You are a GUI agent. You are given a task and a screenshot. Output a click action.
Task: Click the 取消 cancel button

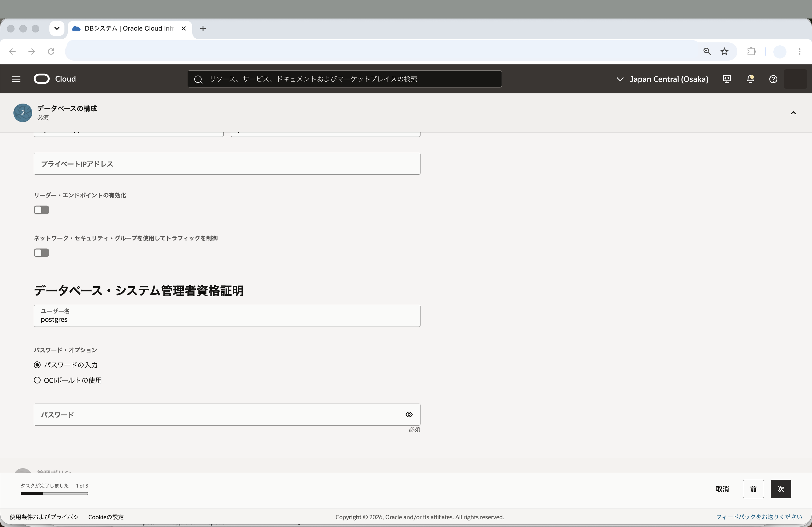[722, 489]
